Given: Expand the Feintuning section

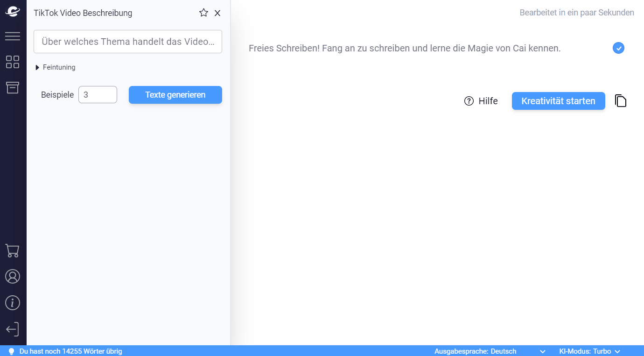Looking at the screenshot, I should click(56, 67).
